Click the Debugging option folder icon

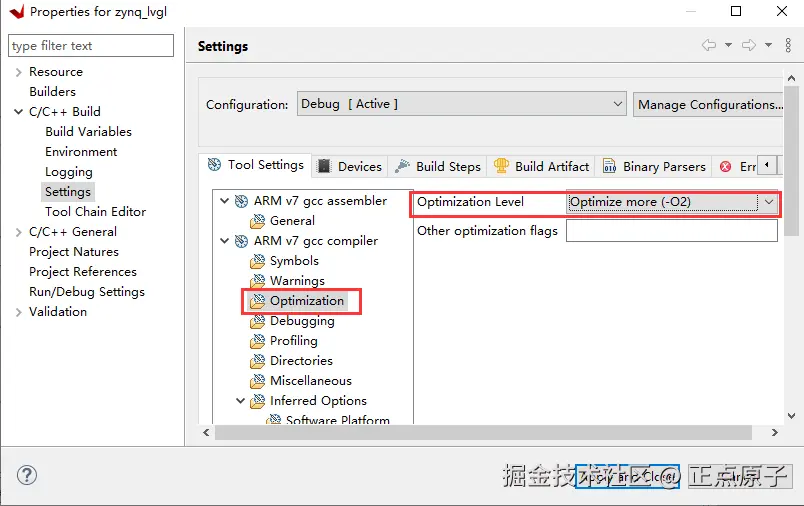257,321
